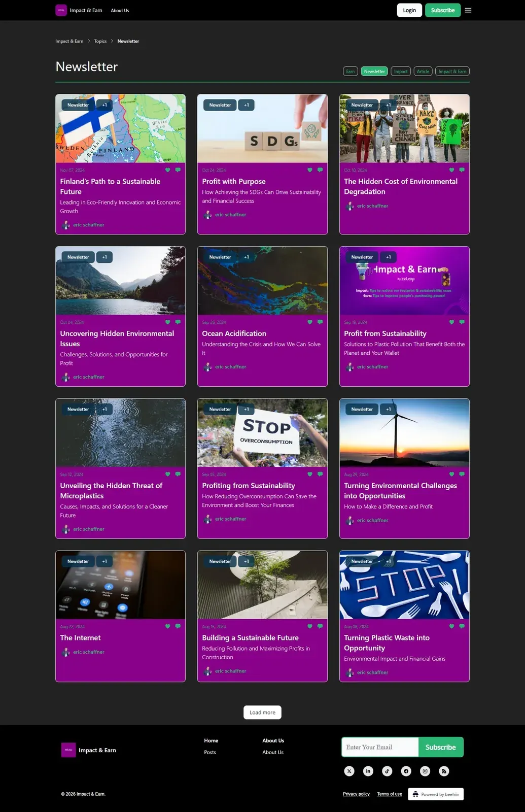Screen dimensions: 525x812
Task: Like Building a Sustainable Future post
Action: 310,626
